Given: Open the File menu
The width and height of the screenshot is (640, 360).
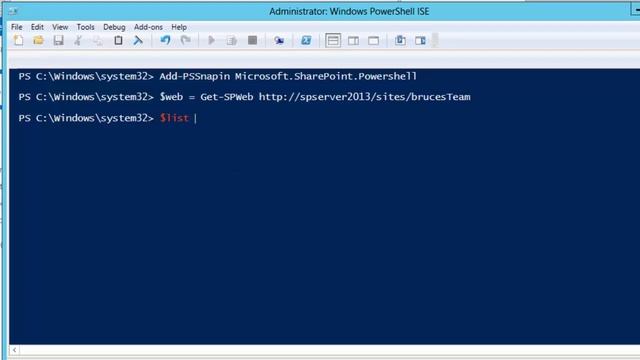Looking at the screenshot, I should coord(17,27).
